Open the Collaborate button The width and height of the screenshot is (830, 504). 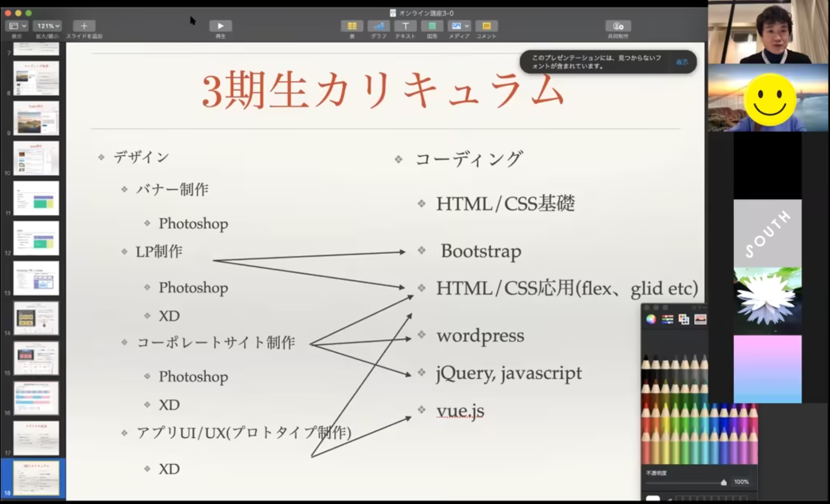(618, 26)
